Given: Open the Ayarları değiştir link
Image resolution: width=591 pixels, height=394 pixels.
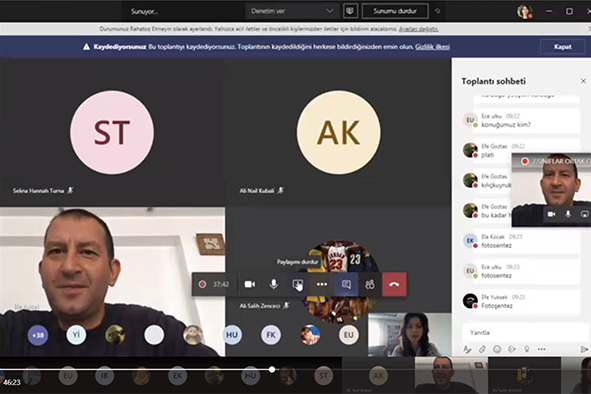Looking at the screenshot, I should tap(418, 29).
